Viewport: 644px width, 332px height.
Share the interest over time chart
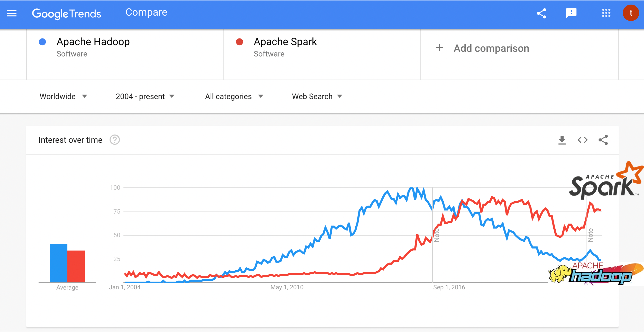pos(603,140)
